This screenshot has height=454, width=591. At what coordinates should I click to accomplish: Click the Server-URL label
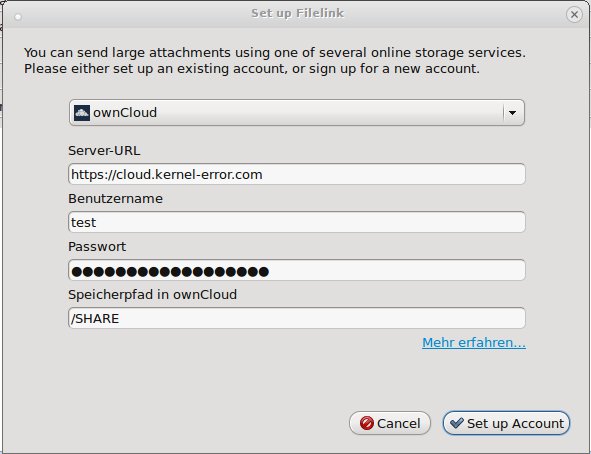[x=104, y=151]
